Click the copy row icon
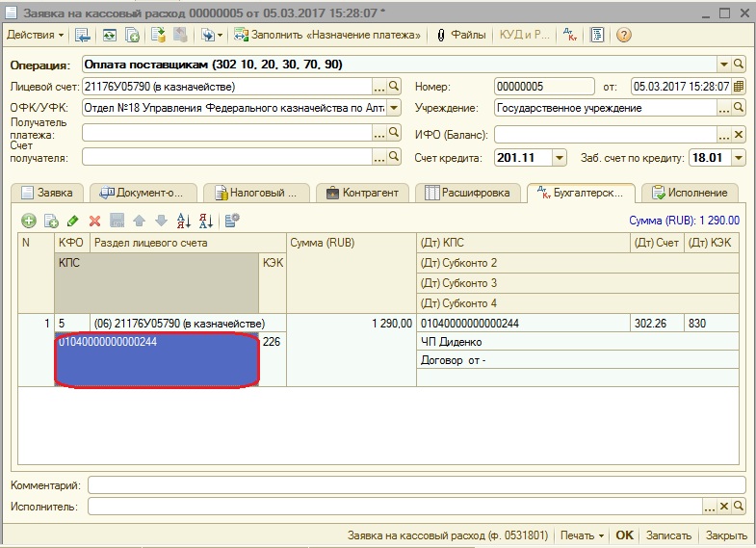Viewport: 756px width, 548px height. (x=51, y=221)
